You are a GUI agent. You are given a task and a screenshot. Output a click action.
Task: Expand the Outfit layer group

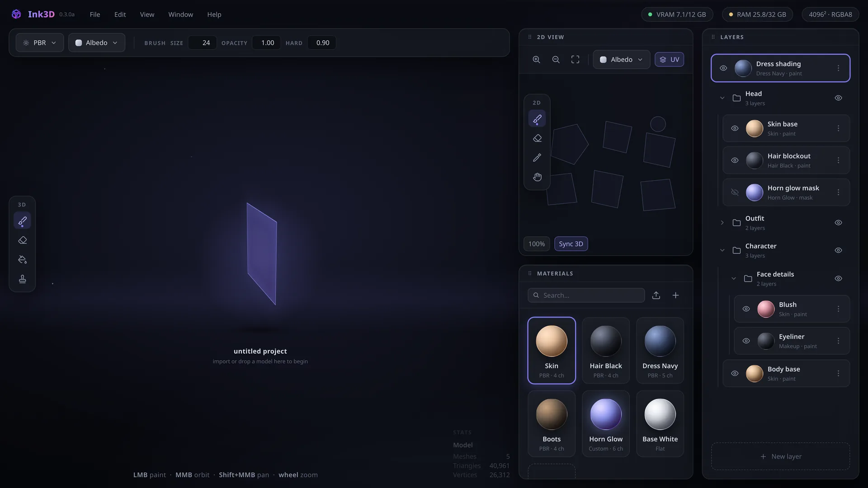point(722,223)
